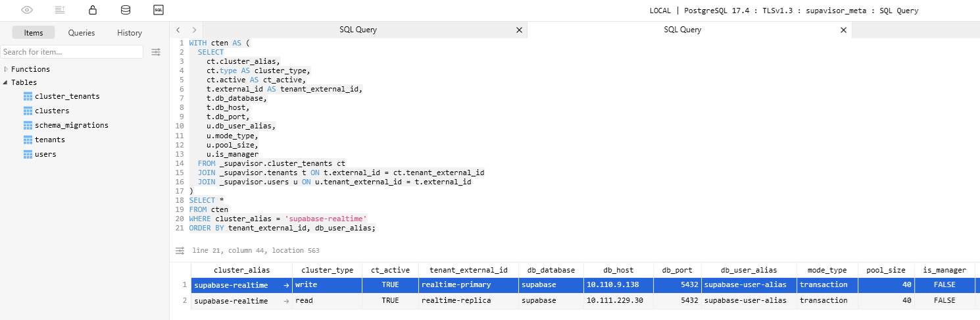This screenshot has height=320, width=980.
Task: Open query result options icon above results
Action: (180, 251)
